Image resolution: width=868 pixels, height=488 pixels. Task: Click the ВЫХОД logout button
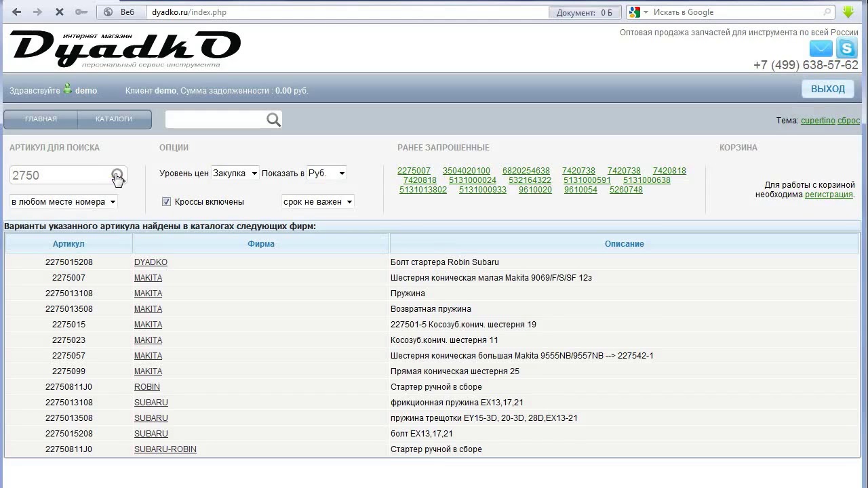(828, 89)
